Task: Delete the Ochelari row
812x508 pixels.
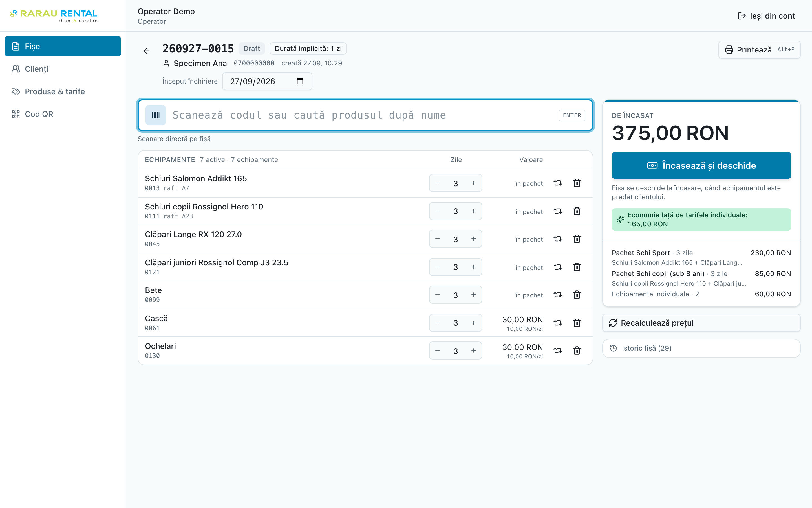Action: (x=577, y=351)
